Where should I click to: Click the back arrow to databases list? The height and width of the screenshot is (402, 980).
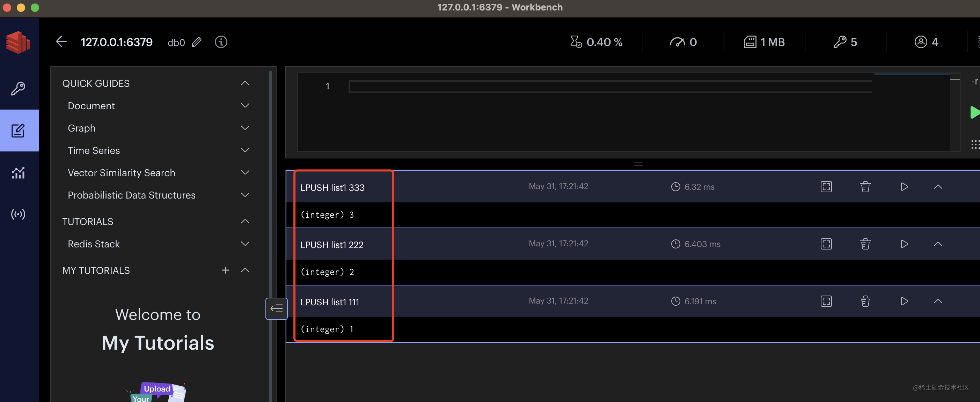61,42
